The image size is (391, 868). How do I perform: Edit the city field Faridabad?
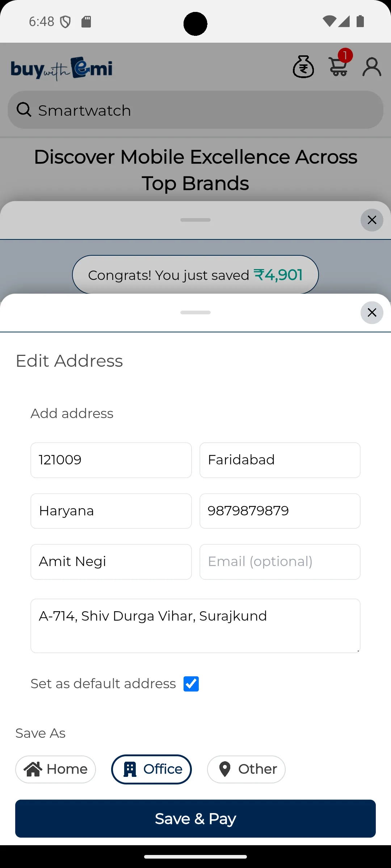(280, 460)
